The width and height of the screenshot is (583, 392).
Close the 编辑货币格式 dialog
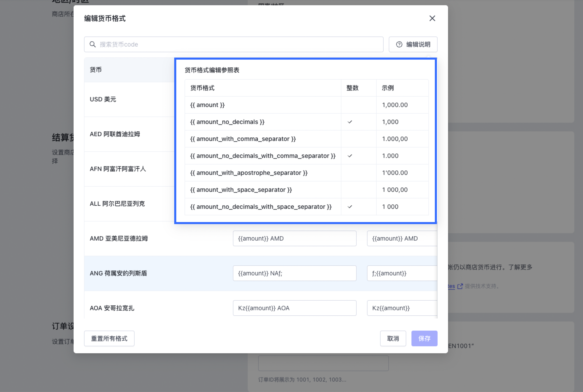432,18
